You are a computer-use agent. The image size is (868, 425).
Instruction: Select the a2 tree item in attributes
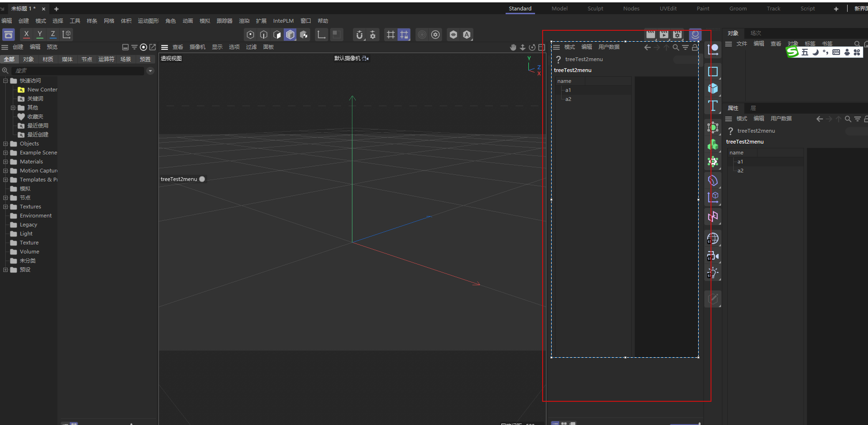tap(740, 171)
